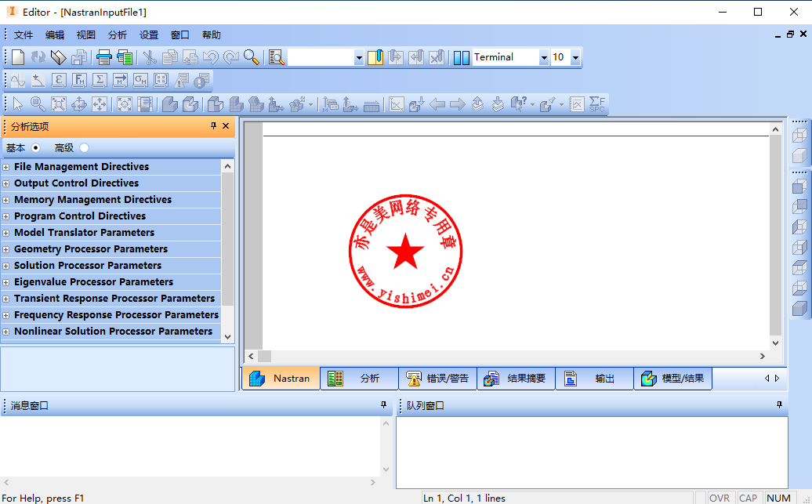The image size is (812, 504).
Task: Open the 分析 menu in the menu bar
Action: pos(118,34)
